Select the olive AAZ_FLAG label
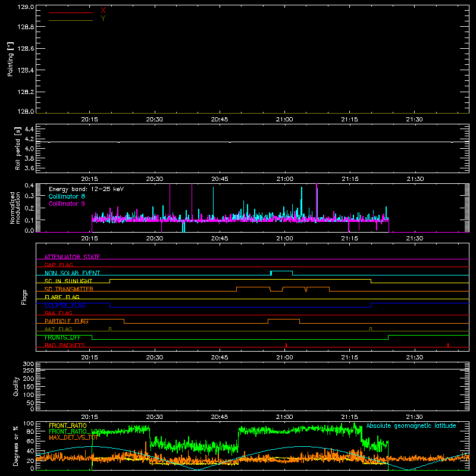476x476 pixels. [58, 329]
